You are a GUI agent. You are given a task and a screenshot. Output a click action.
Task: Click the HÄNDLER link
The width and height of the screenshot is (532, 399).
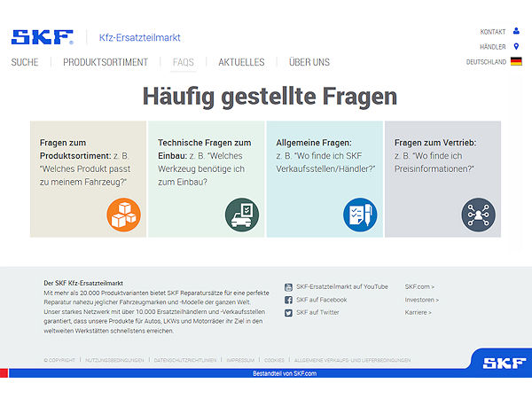[493, 47]
